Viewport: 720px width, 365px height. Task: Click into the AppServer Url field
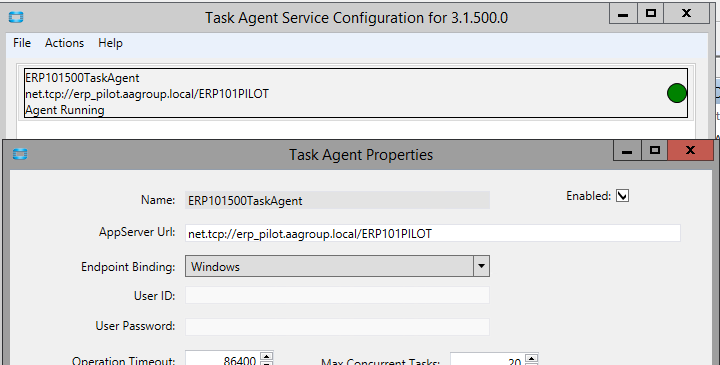pyautogui.click(x=433, y=233)
